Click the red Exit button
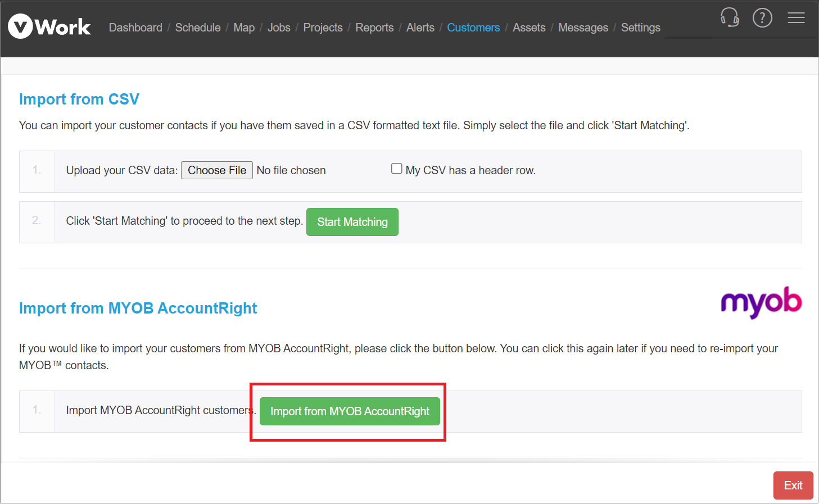 (x=793, y=485)
